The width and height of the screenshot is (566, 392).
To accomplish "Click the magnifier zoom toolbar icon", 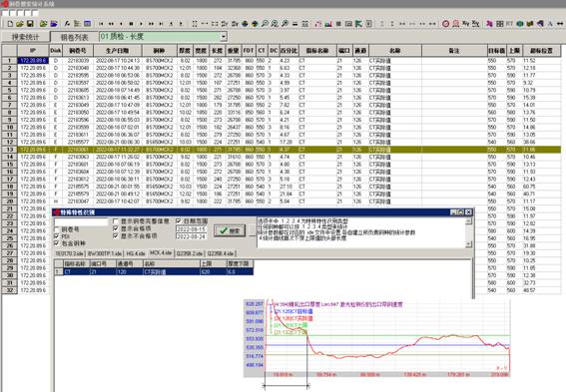I will (x=265, y=24).
